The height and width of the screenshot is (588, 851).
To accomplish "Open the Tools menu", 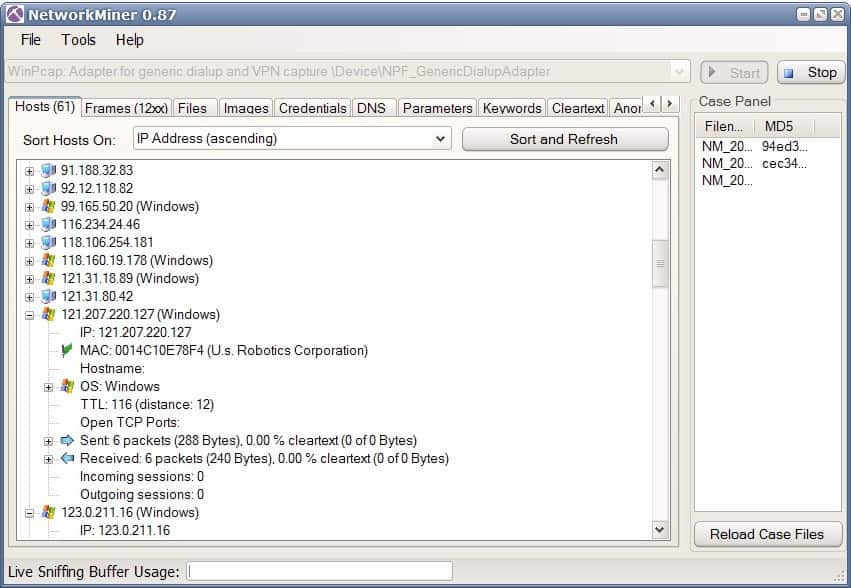I will pos(78,40).
